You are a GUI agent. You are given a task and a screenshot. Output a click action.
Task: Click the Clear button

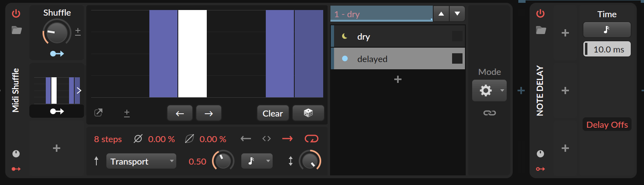(273, 113)
